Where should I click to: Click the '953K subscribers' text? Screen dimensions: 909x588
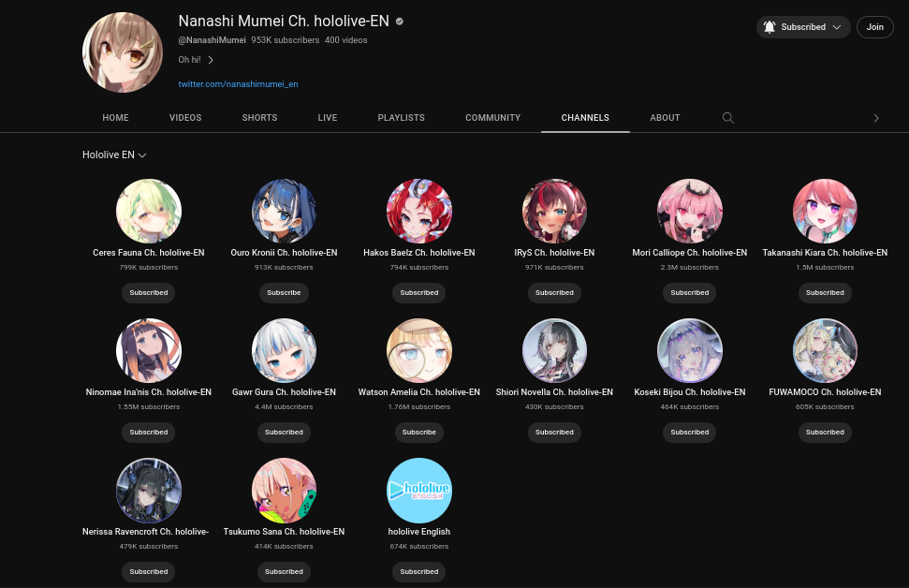coord(286,40)
